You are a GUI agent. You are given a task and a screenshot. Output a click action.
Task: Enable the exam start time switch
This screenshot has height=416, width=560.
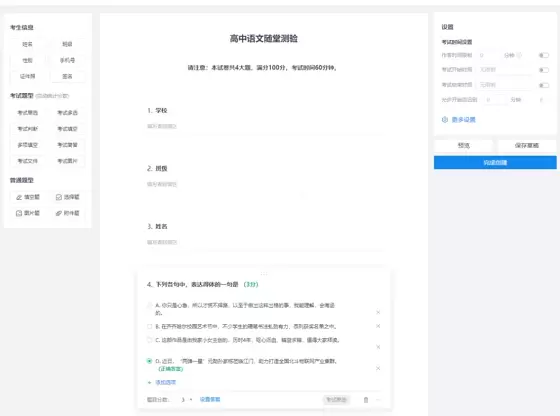544,70
